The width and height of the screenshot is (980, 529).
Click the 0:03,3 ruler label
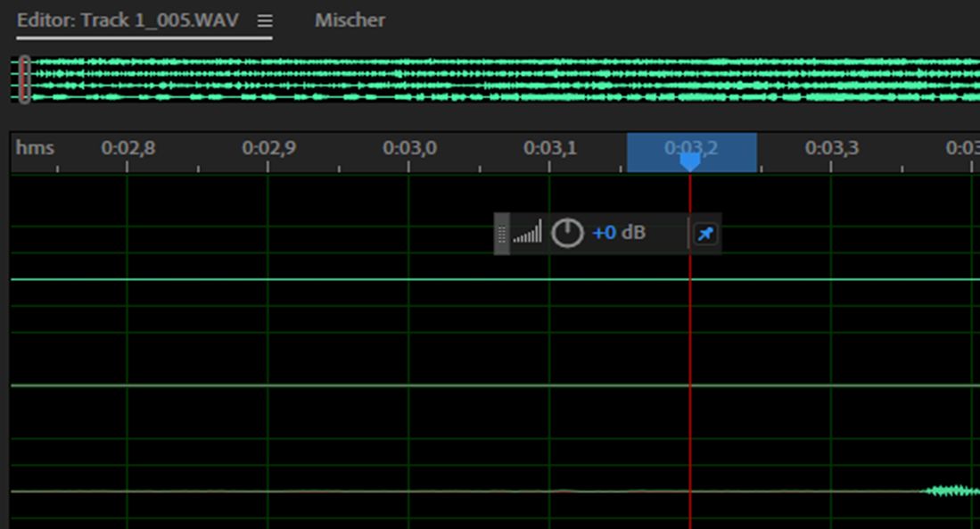(x=832, y=148)
